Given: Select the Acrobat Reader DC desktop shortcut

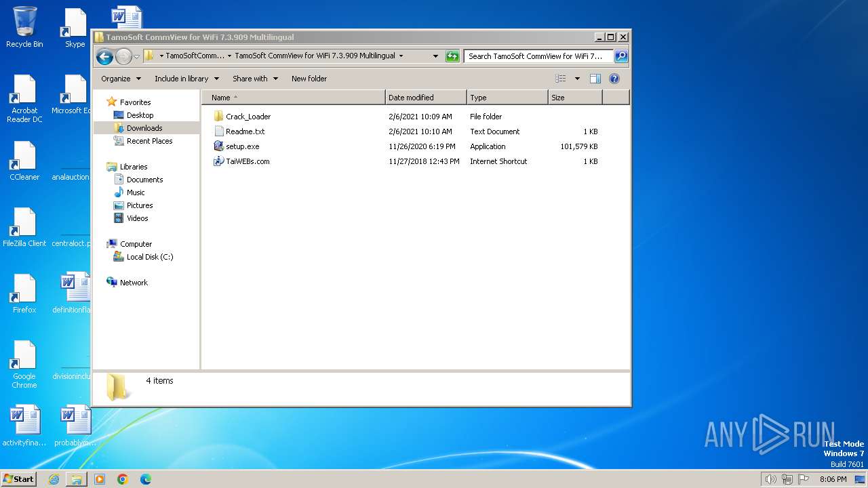Looking at the screenshot, I should (24, 99).
